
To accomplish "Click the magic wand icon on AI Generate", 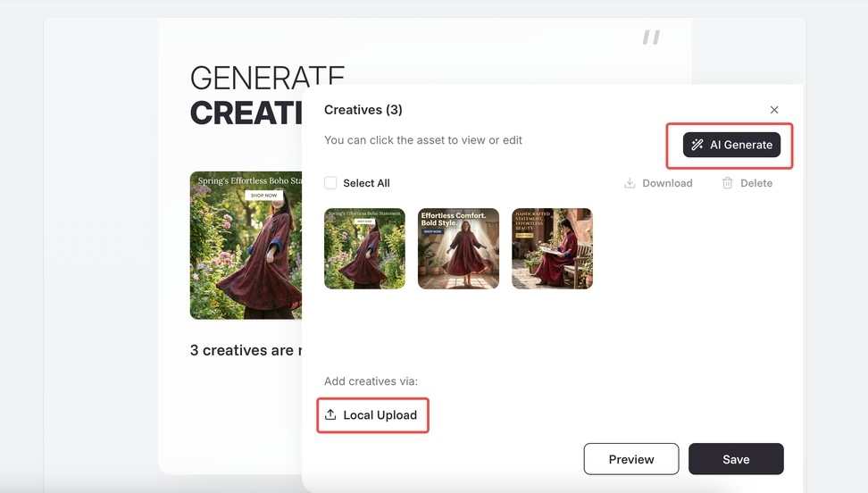I will pyautogui.click(x=697, y=145).
